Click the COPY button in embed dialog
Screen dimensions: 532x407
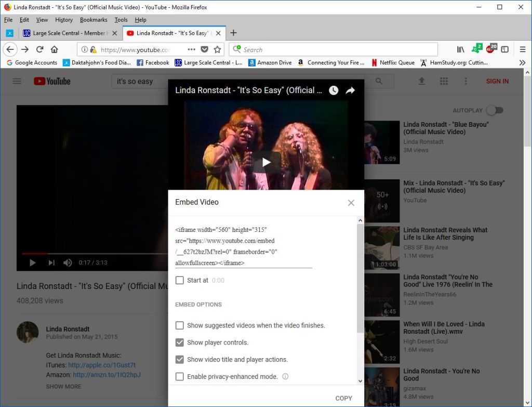(x=344, y=398)
